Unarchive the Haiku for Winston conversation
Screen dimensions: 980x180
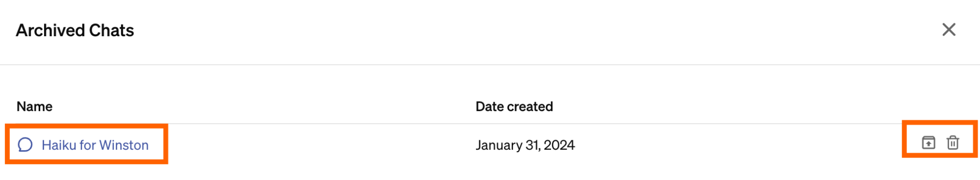point(929,143)
